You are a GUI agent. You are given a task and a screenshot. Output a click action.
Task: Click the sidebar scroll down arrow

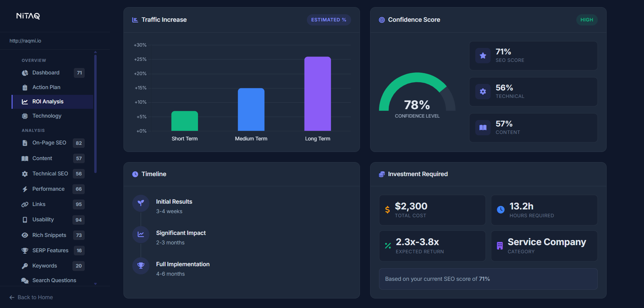(x=95, y=284)
